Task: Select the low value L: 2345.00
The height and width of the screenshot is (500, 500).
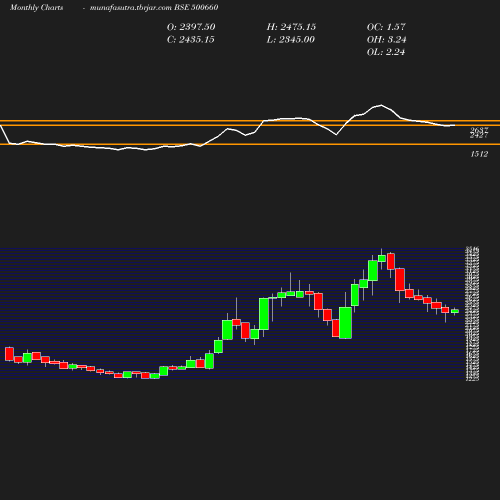Action: pos(291,39)
